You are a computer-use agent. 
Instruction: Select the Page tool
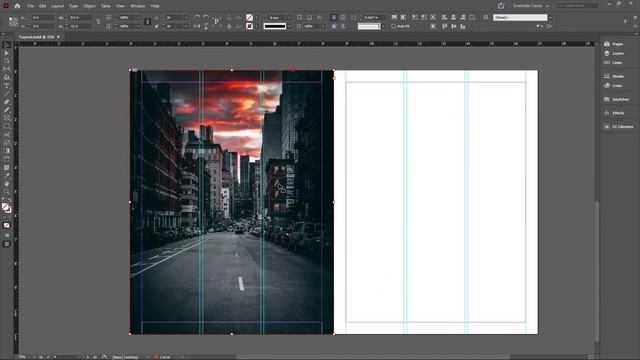(7, 61)
